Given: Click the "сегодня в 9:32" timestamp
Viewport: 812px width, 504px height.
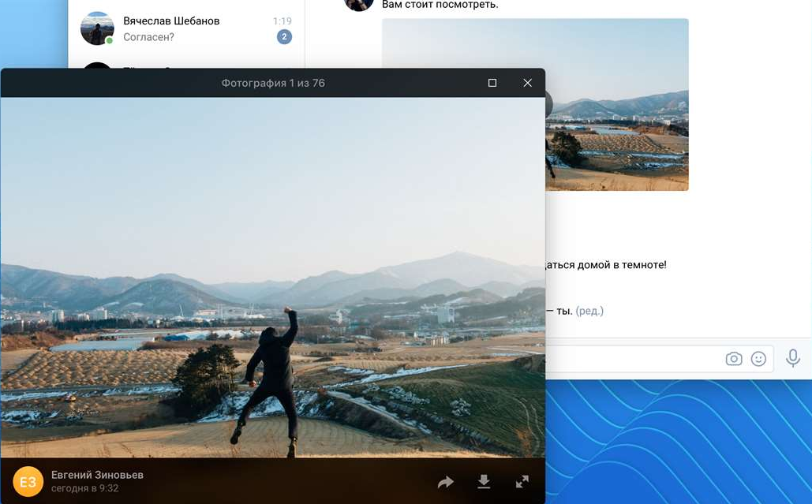Looking at the screenshot, I should pyautogui.click(x=85, y=488).
